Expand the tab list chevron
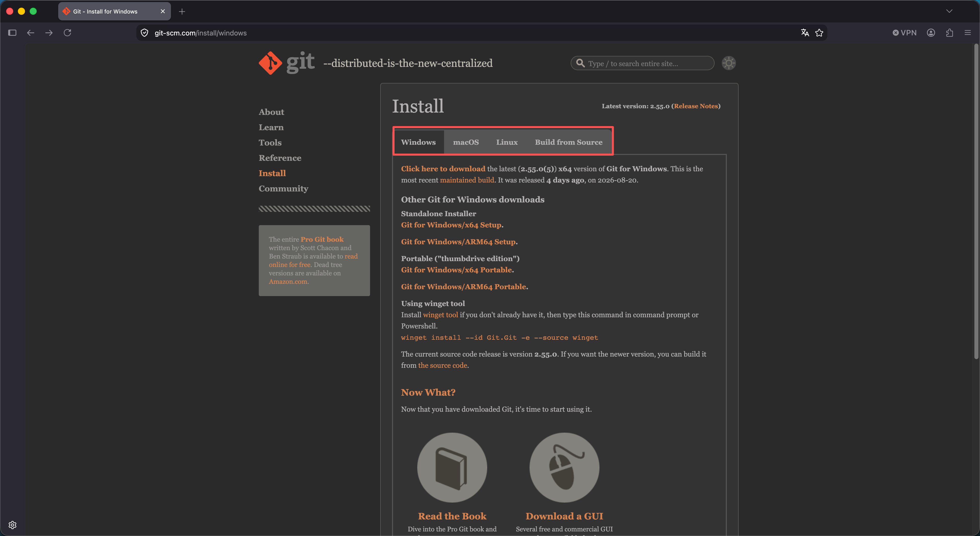980x536 pixels. 949,11
